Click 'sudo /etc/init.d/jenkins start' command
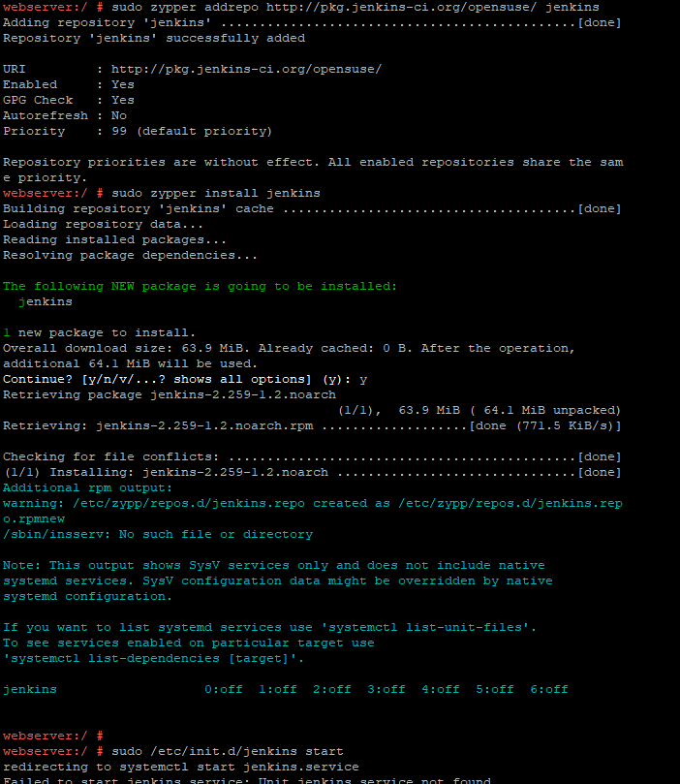Viewport: 680px width, 784px height. coord(228,751)
